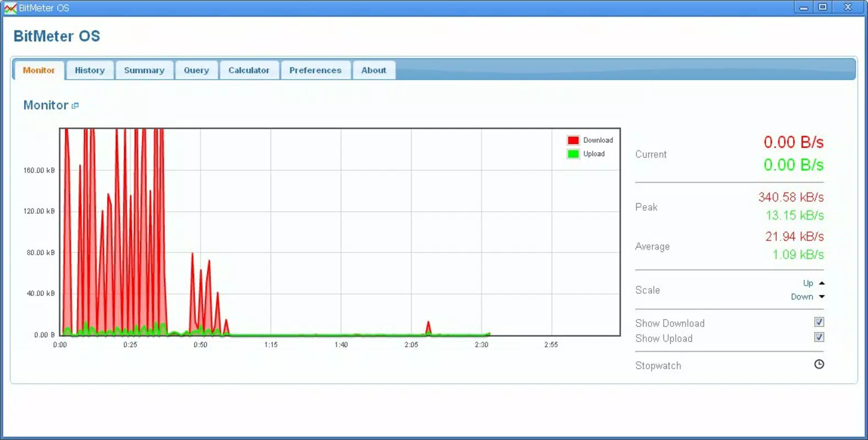Click the 2:30 time axis label
Image resolution: width=868 pixels, height=440 pixels.
(x=481, y=345)
